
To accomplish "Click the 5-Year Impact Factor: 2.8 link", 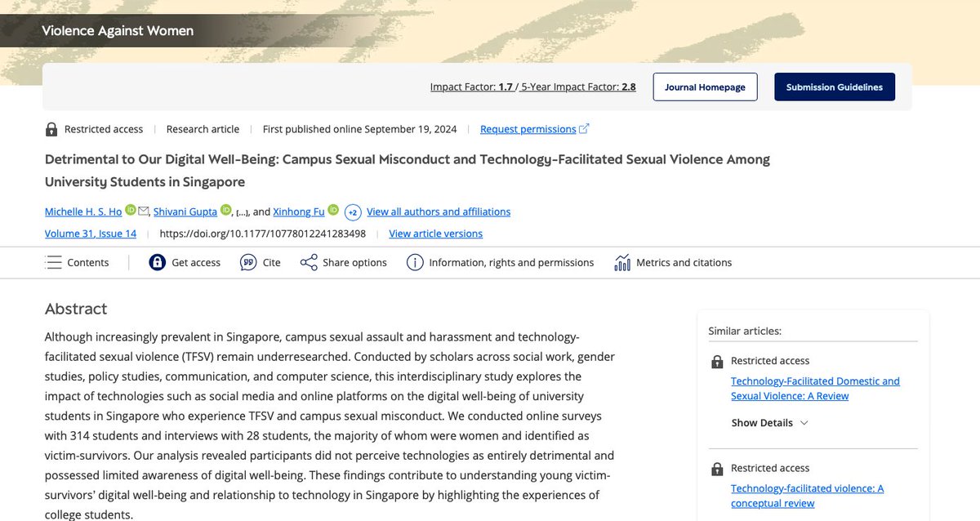I will 578,87.
